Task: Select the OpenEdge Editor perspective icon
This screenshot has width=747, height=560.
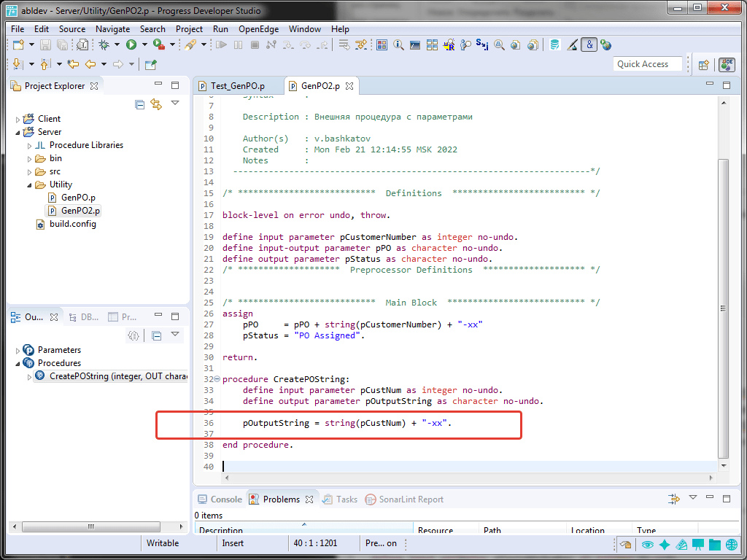Action: coord(727,65)
